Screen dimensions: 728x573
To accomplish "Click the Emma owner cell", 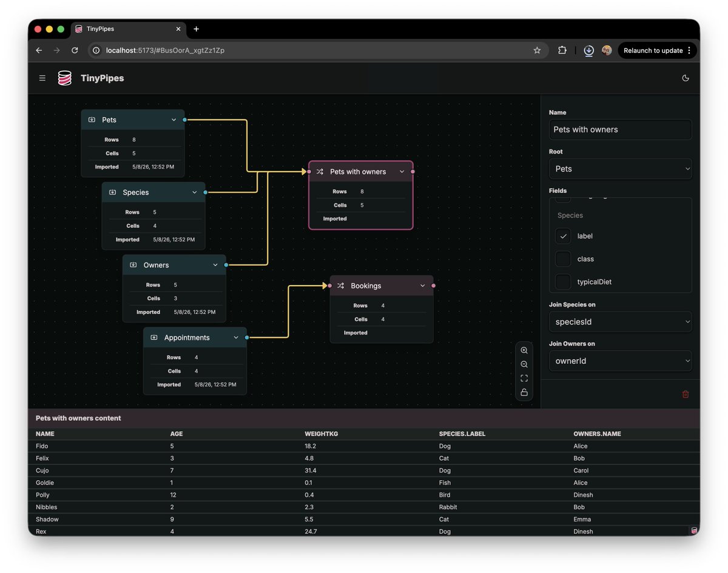I will click(x=582, y=519).
